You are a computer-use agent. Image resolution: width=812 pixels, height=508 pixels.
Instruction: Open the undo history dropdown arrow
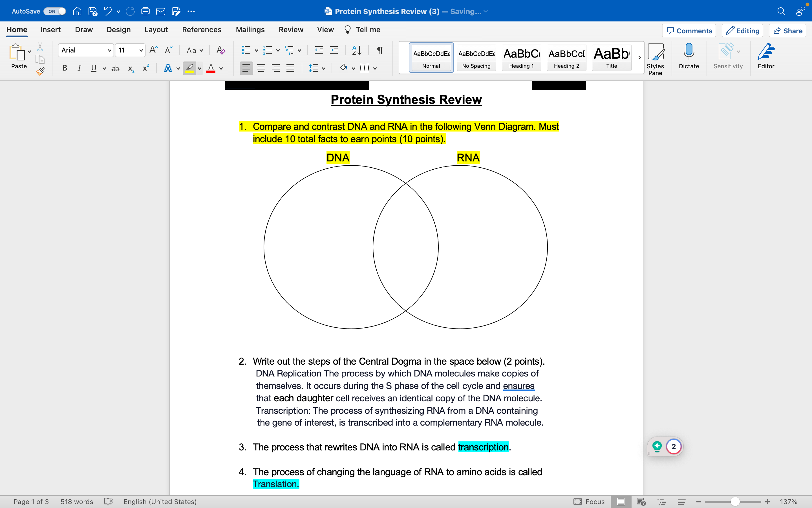coord(118,11)
